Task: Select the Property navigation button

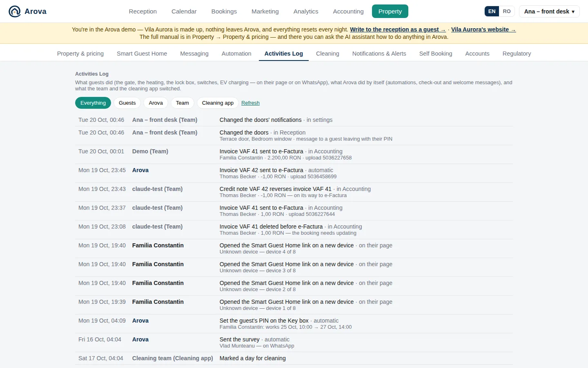Action: click(390, 11)
